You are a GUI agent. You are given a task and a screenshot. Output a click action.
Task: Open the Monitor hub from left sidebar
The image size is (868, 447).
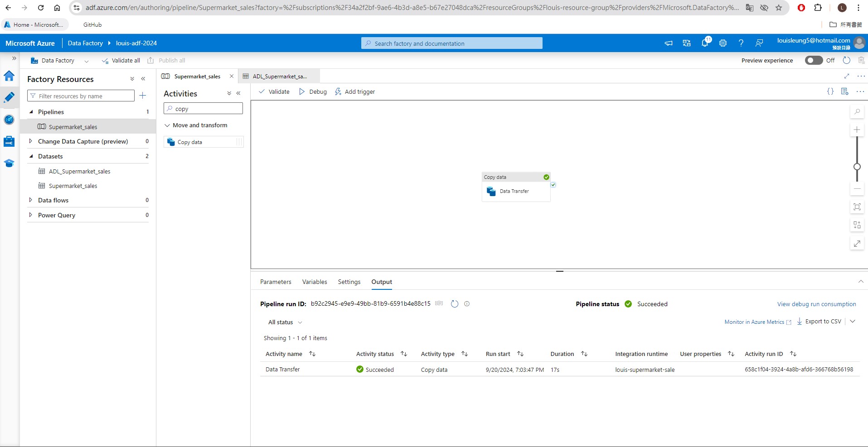coord(9,120)
